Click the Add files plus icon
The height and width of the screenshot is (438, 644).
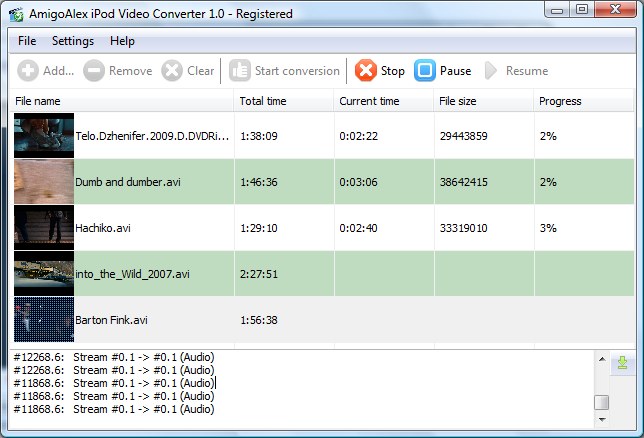tap(28, 71)
